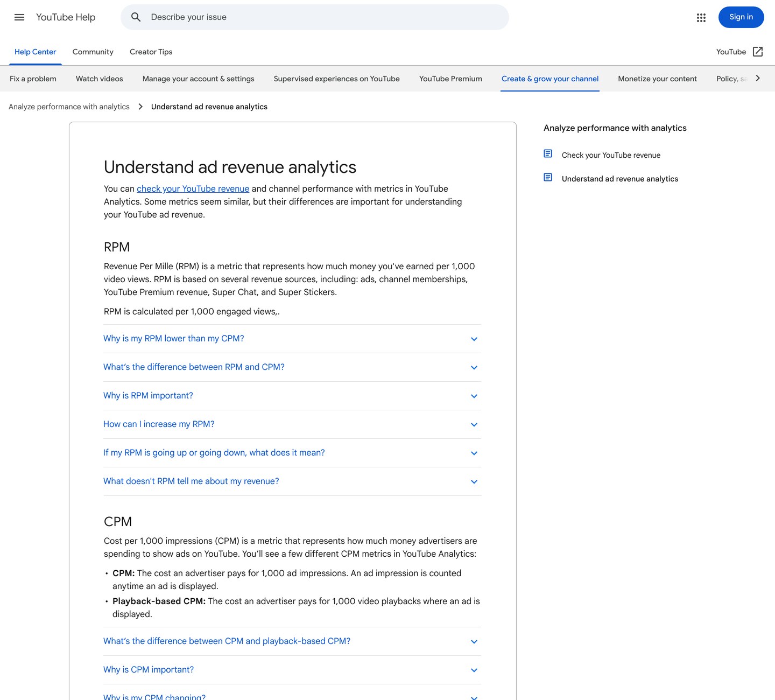775x700 pixels.
Task: Expand "If my RPM is going up or going down"
Action: 292,453
